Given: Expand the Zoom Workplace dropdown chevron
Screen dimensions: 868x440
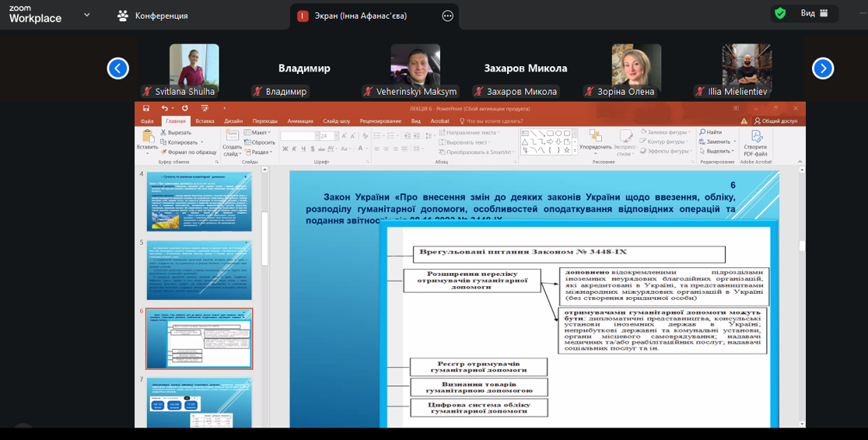Looking at the screenshot, I should click(86, 15).
